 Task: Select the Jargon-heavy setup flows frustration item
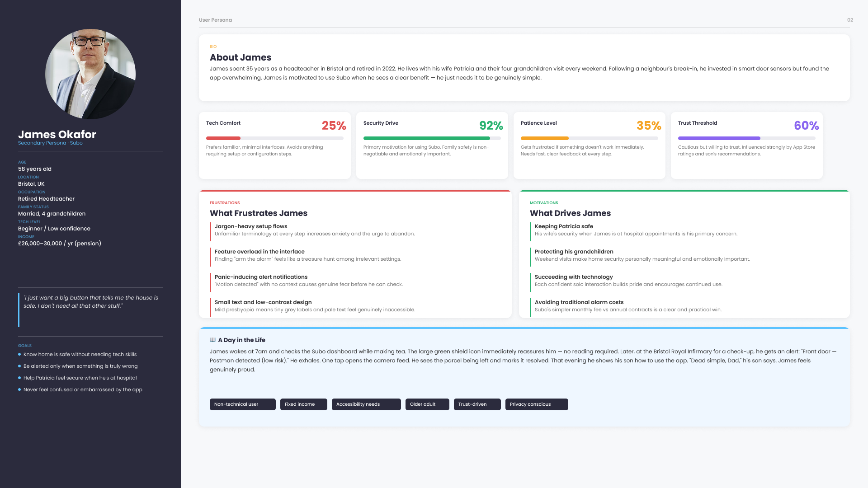coord(315,230)
